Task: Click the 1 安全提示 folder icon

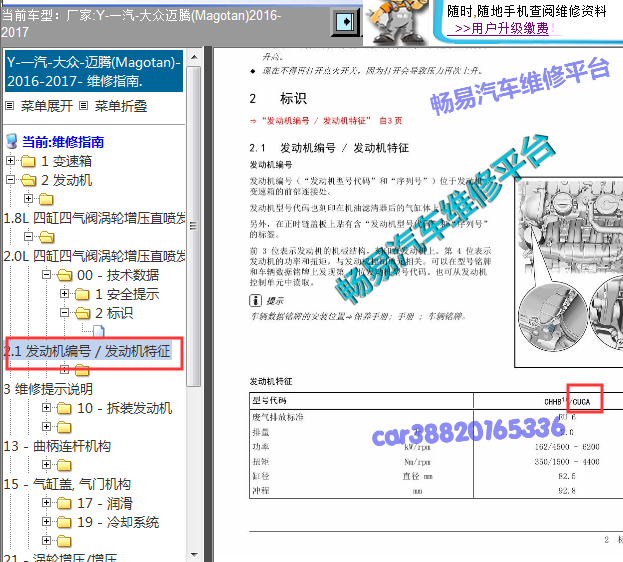Action: click(82, 294)
